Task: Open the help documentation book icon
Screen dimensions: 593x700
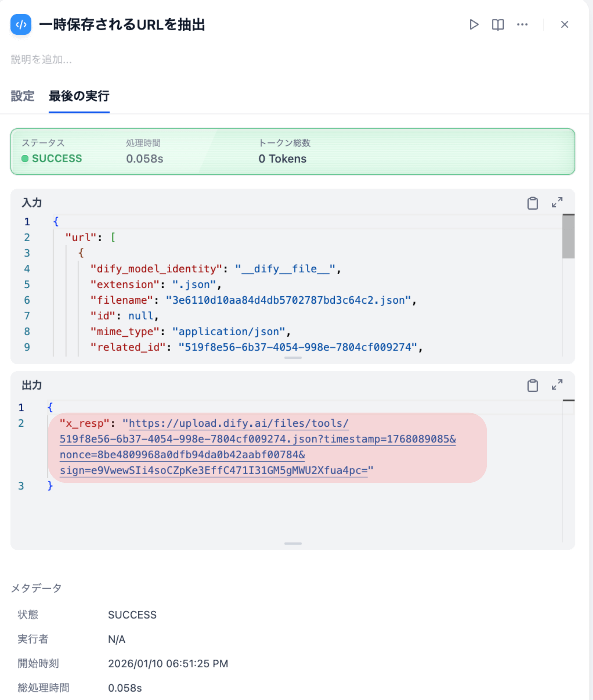Action: point(498,24)
